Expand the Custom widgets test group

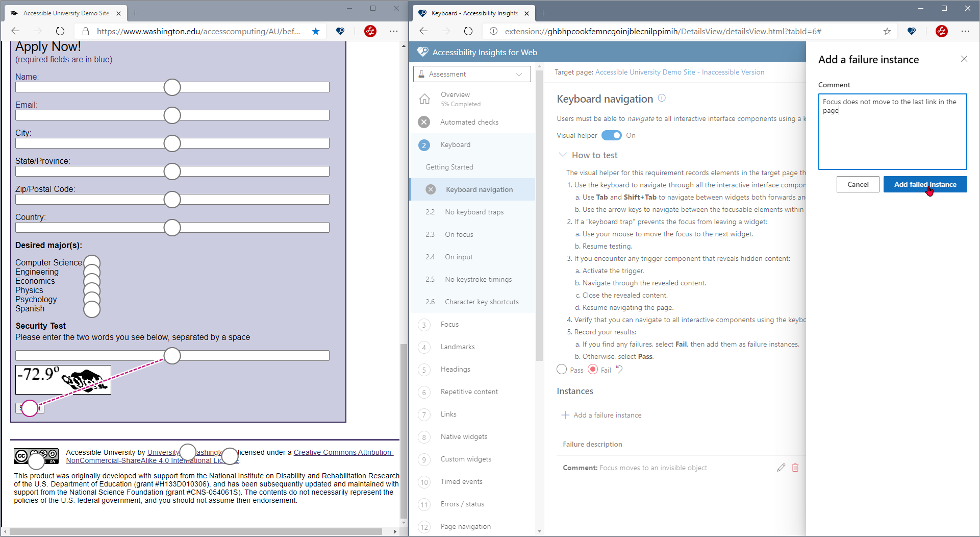coord(472,459)
